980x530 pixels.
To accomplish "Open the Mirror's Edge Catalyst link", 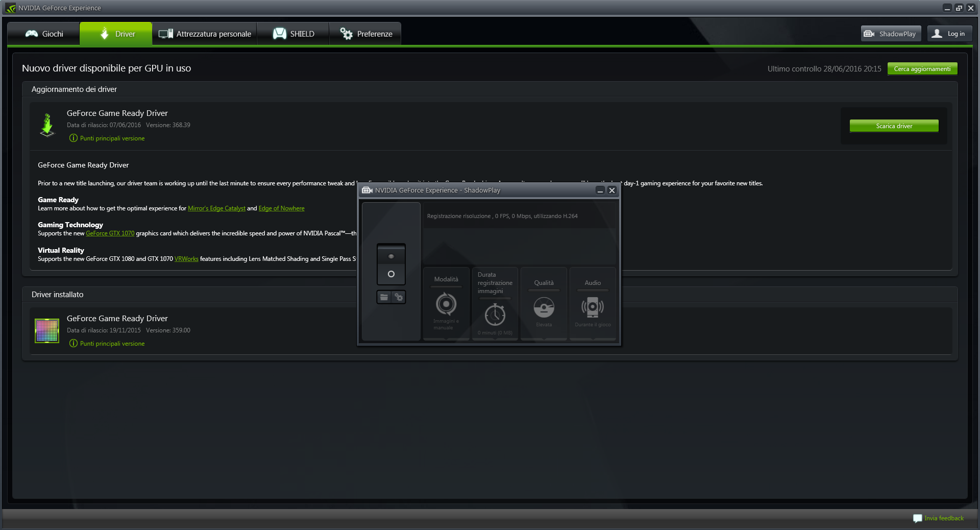I will point(216,208).
